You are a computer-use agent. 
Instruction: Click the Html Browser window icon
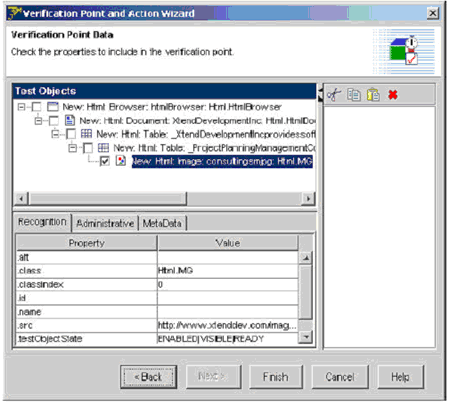(x=53, y=107)
